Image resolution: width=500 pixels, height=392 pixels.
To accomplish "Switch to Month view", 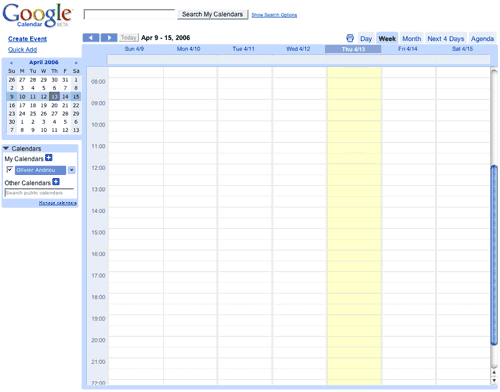I will 412,39.
